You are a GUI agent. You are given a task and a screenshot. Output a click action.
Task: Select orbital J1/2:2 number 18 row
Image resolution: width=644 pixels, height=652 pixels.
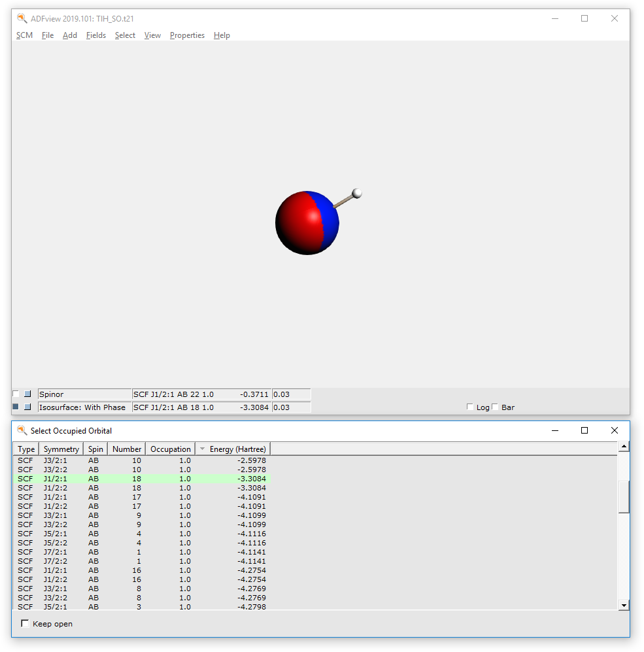point(142,488)
